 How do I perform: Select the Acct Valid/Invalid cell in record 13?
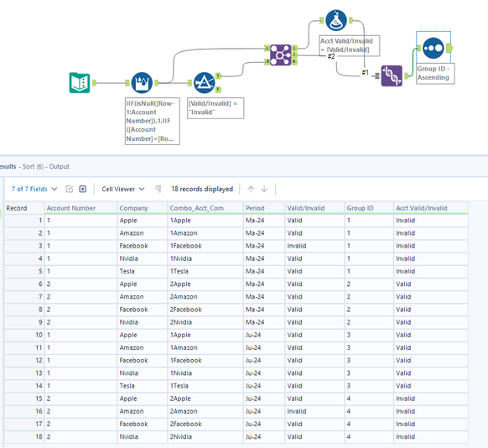point(431,373)
